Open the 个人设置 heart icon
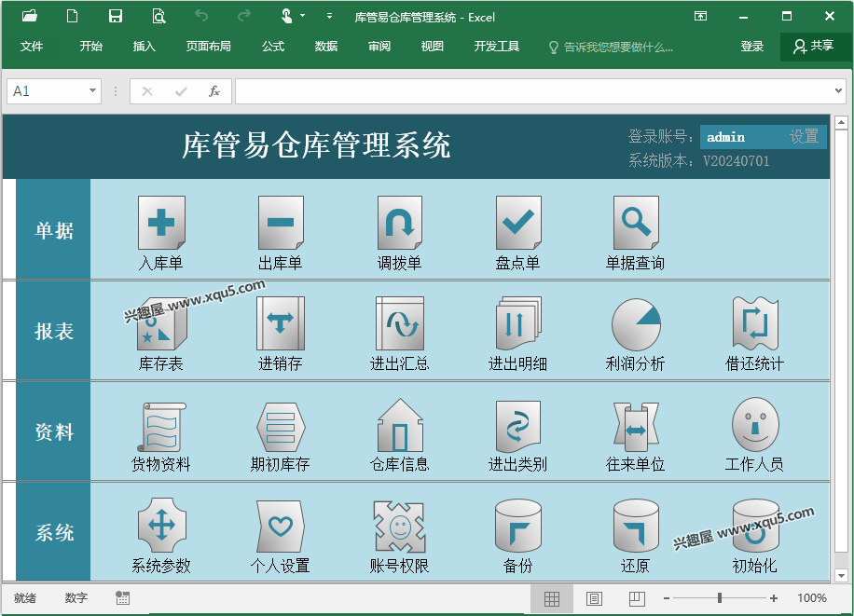The image size is (854, 616). [x=281, y=527]
